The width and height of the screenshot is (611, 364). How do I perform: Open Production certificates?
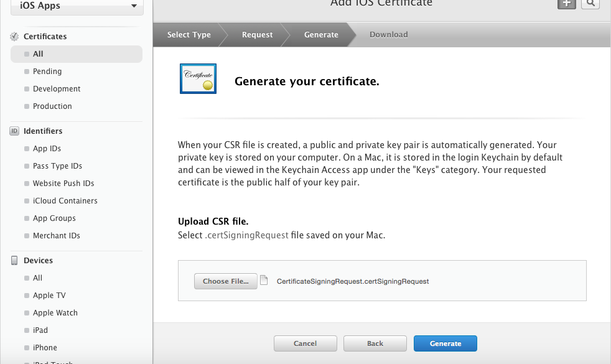(x=52, y=106)
